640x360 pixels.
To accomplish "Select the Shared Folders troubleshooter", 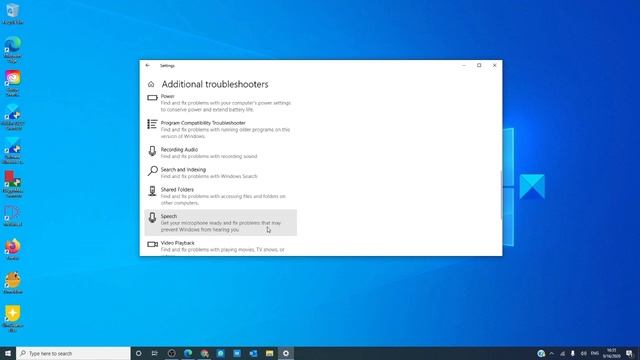I will tap(220, 196).
